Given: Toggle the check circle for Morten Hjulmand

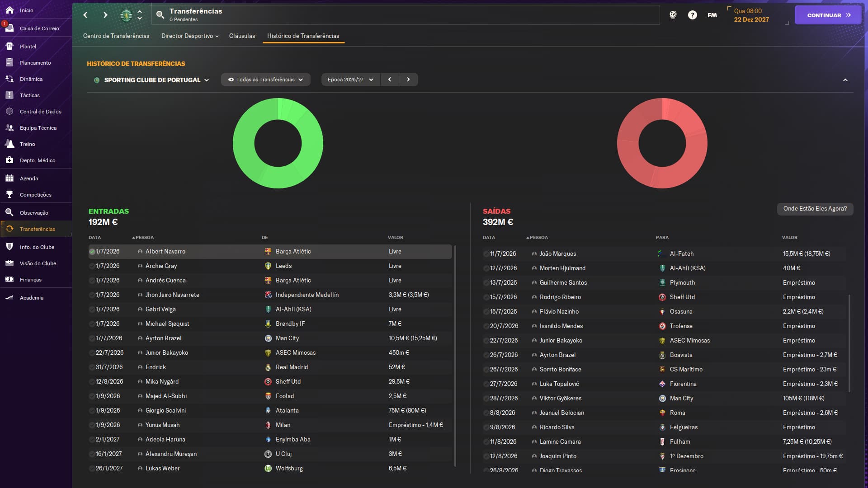Looking at the screenshot, I should point(486,268).
